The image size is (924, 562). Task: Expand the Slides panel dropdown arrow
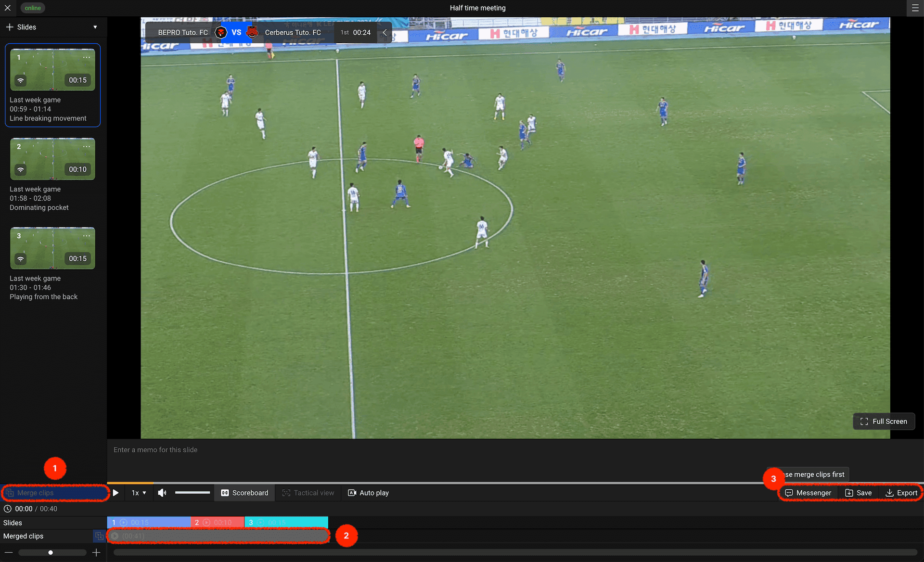point(95,27)
